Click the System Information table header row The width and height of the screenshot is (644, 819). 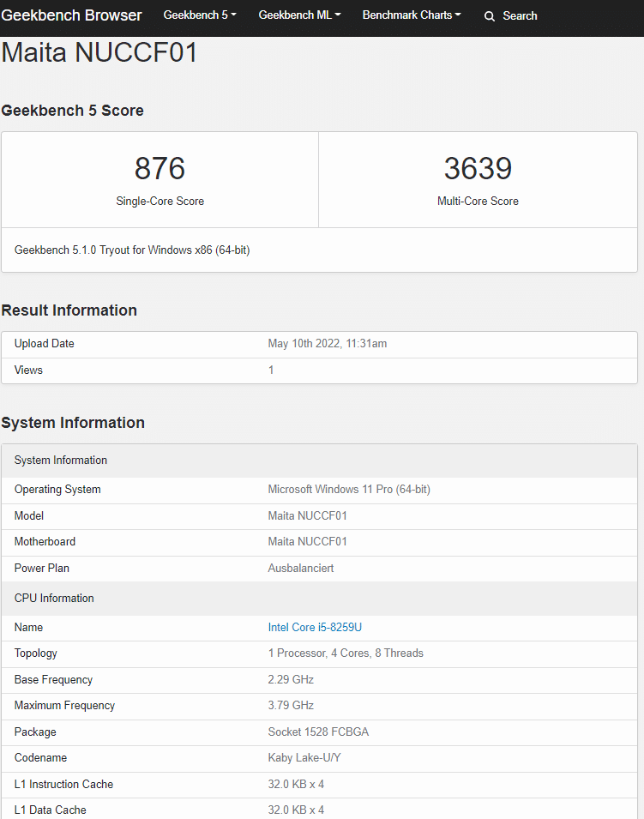[x=319, y=461]
